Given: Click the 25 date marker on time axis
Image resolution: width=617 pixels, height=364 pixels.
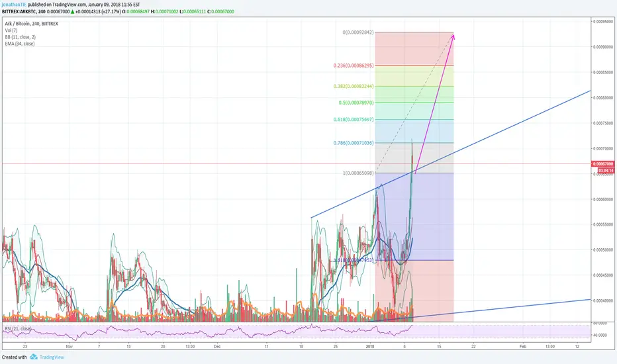Looking at the screenshot, I should 335,347.
